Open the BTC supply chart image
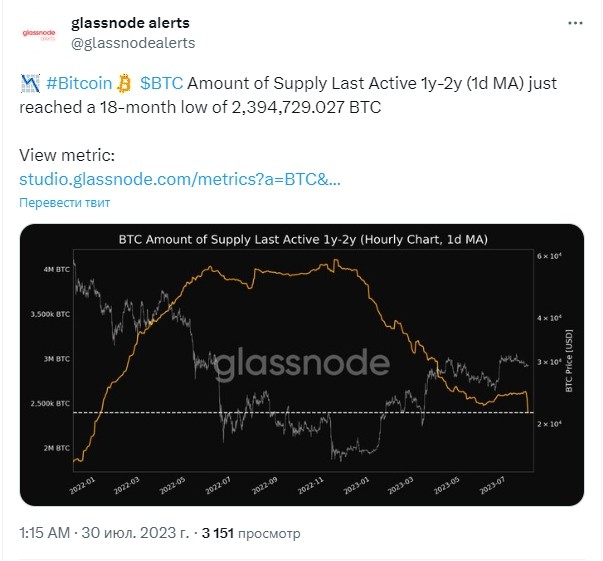Image resolution: width=603 pixels, height=561 pixels. pos(302,365)
